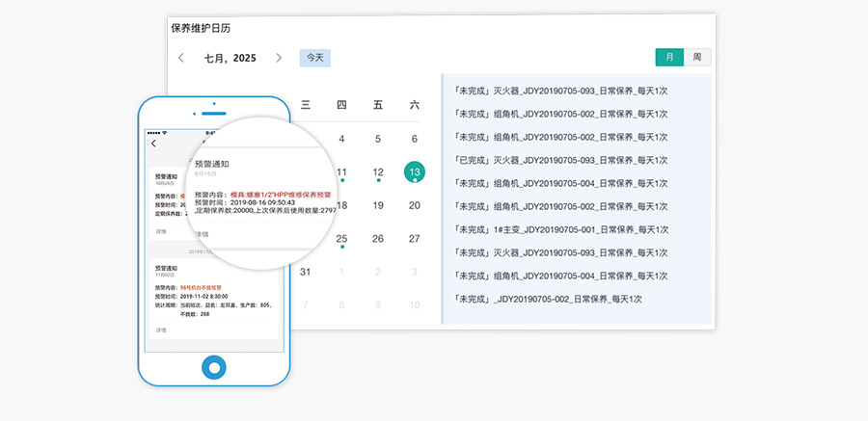The width and height of the screenshot is (868, 421).
Task: Advance to next month with right chevron
Action: (x=279, y=58)
